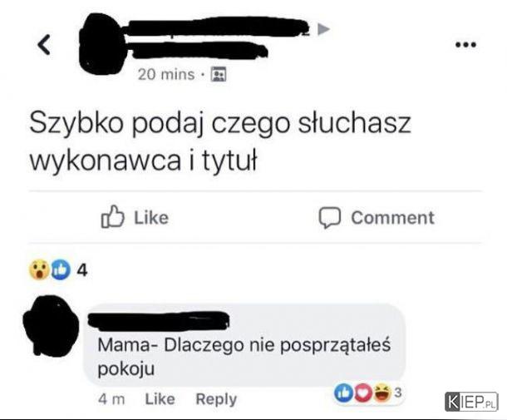This screenshot has height=420, width=507.
Task: Click the laughing reaction on the comment
Action: tap(382, 393)
